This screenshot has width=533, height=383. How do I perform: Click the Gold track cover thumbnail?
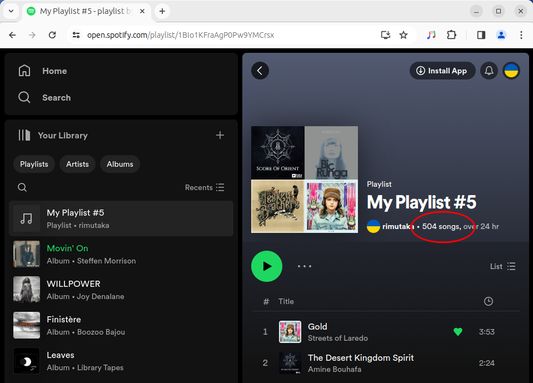point(290,332)
